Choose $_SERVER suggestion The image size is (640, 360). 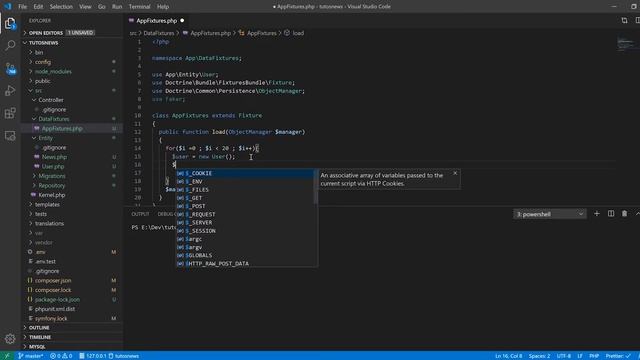[245, 222]
